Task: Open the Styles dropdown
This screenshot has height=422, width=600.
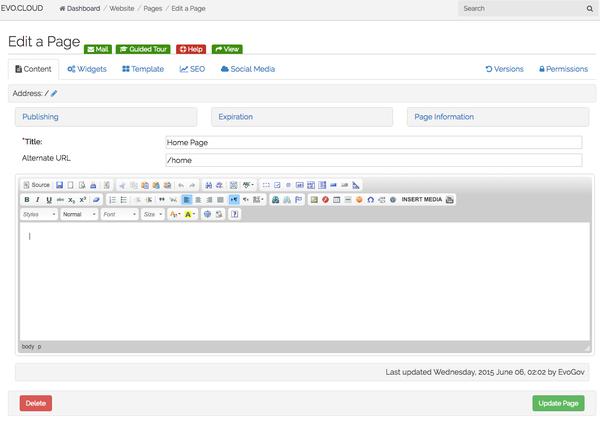Action: click(39, 214)
